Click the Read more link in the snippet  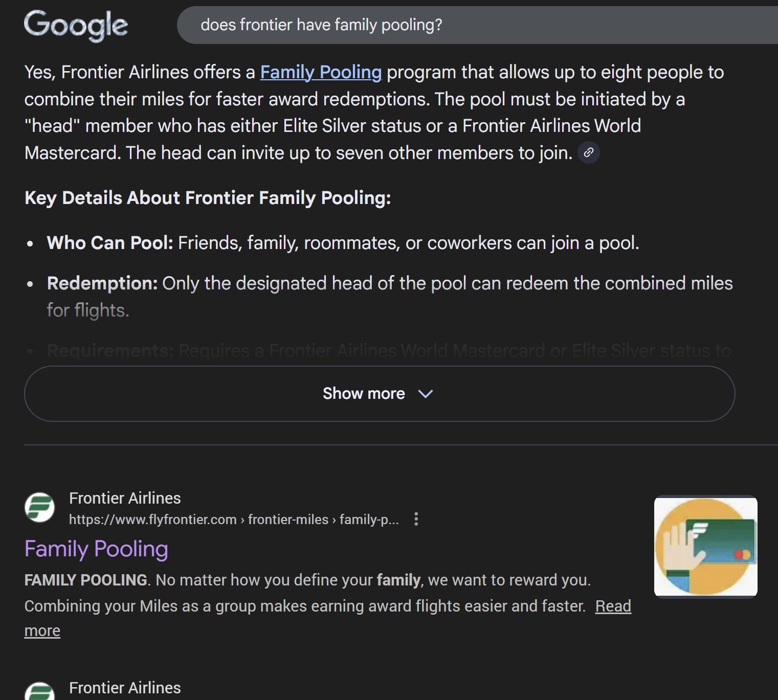613,606
